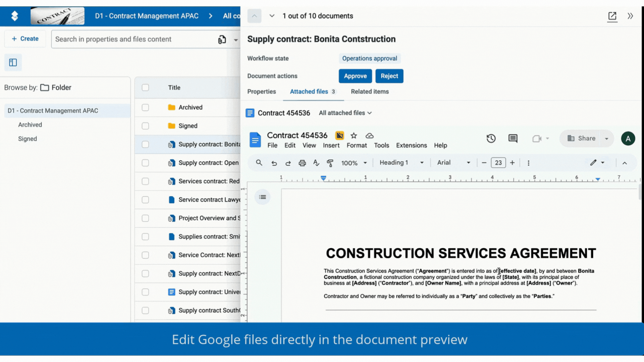Open the D1 - Contract Management APAC breadcrumb
The height and width of the screenshot is (362, 644).
[x=147, y=16]
